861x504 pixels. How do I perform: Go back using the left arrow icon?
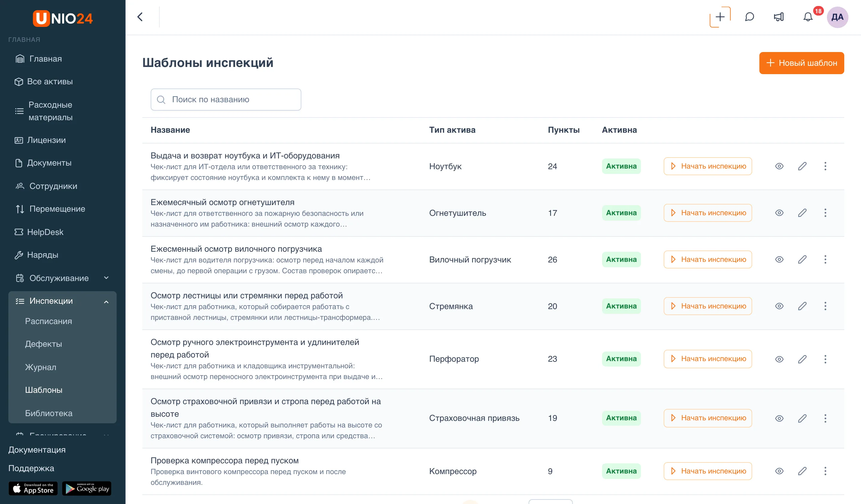coord(140,17)
